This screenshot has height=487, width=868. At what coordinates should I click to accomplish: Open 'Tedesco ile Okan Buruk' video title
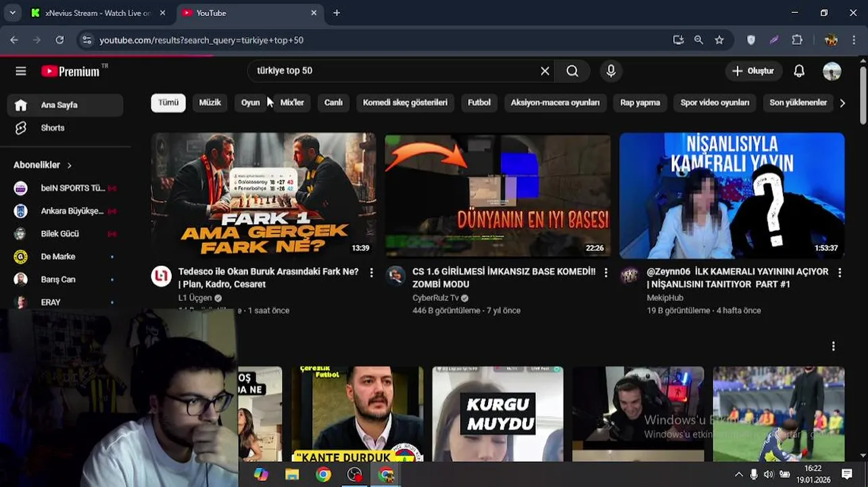click(x=268, y=278)
